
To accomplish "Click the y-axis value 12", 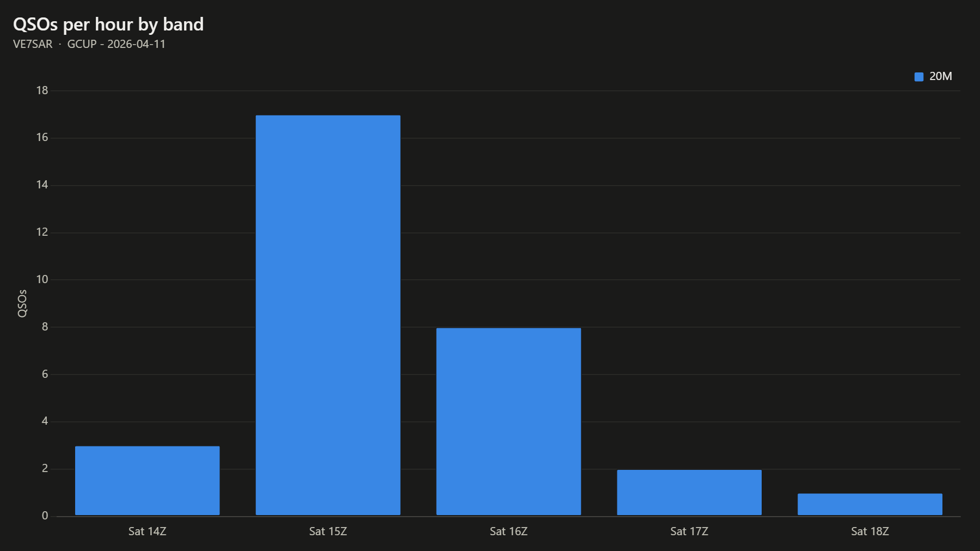I will [42, 232].
